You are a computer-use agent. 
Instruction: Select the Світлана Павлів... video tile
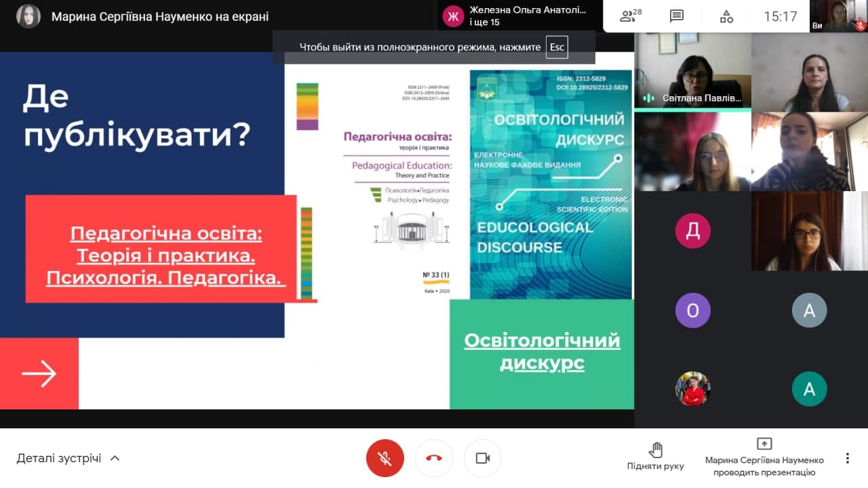pyautogui.click(x=692, y=71)
